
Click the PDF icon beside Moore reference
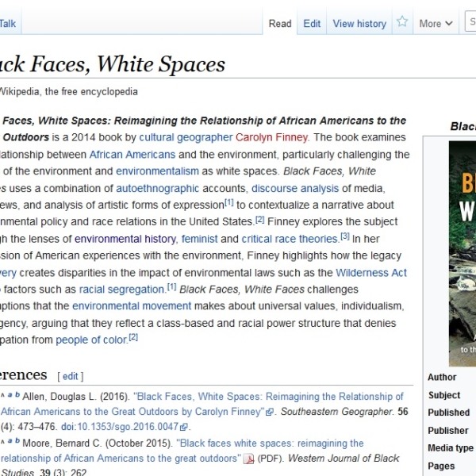[x=248, y=459]
